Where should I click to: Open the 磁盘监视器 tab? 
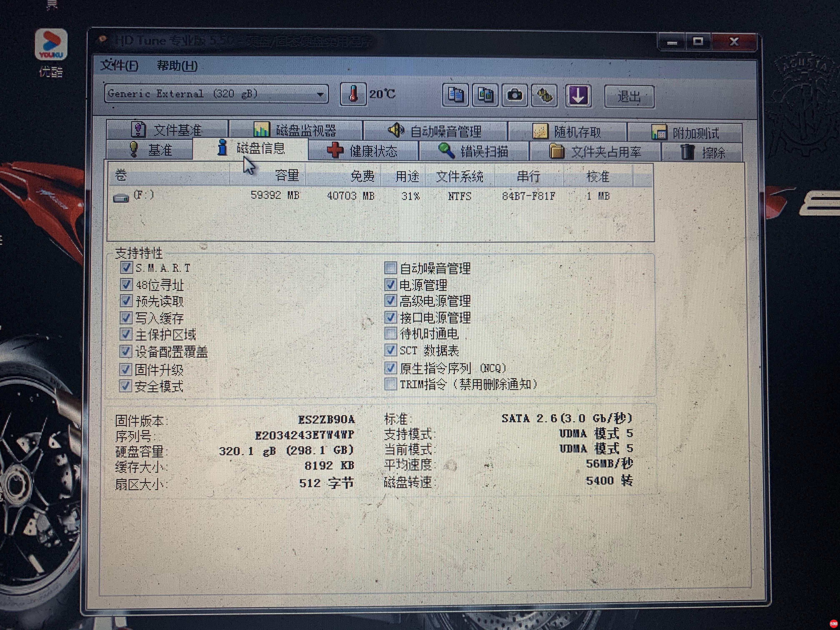(295, 130)
